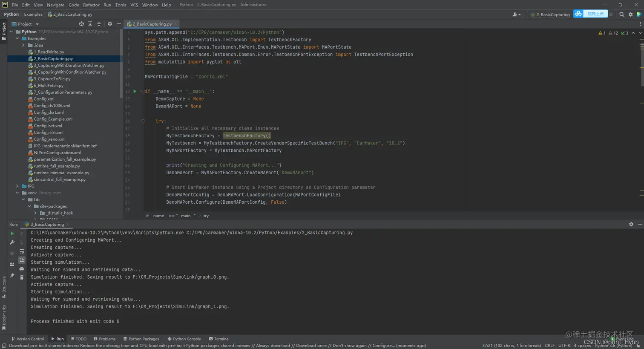
Task: Collapse the Python project root node
Action: point(11,32)
